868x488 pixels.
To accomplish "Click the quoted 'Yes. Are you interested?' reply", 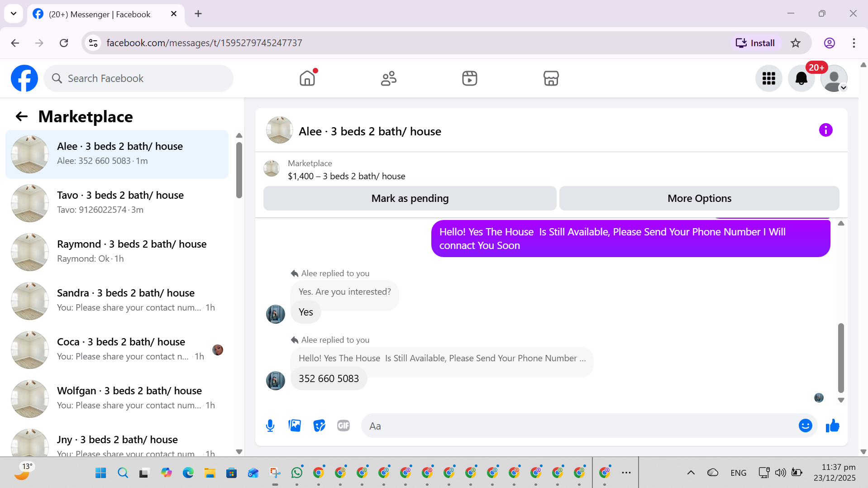I will 344,292.
